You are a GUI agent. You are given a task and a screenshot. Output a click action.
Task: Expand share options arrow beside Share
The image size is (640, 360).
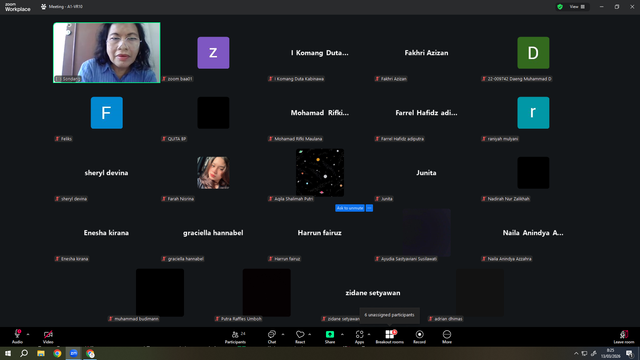[x=342, y=334]
